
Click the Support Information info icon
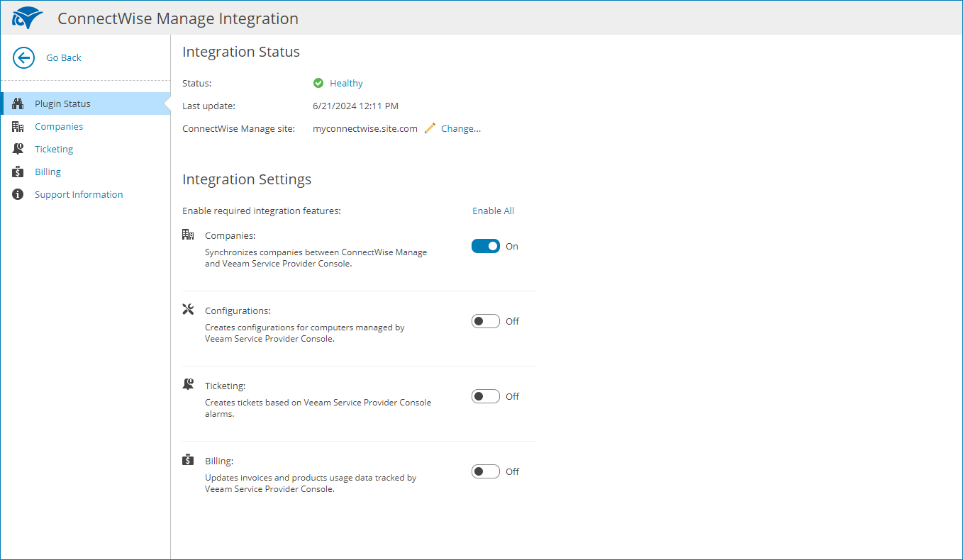pos(17,194)
